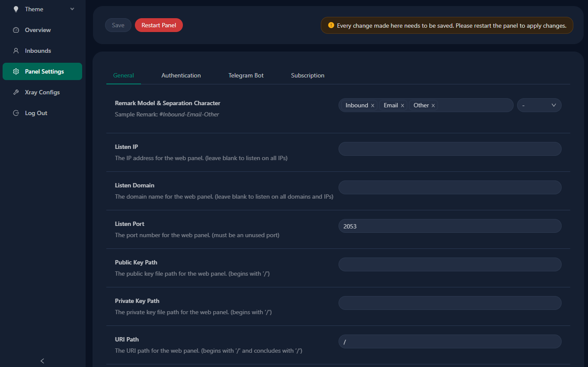Click the Overview dashboard icon

[16, 30]
